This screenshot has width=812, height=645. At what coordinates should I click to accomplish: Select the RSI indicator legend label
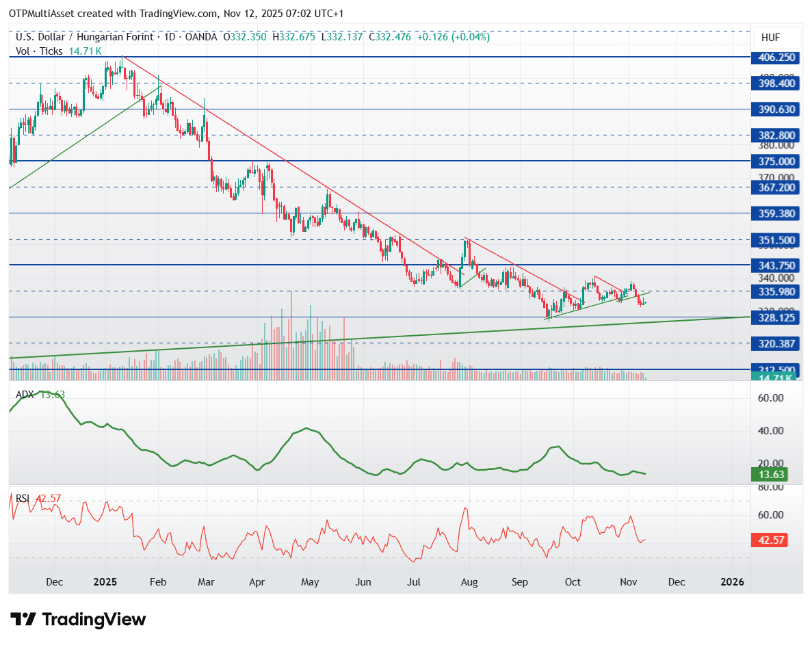23,499
